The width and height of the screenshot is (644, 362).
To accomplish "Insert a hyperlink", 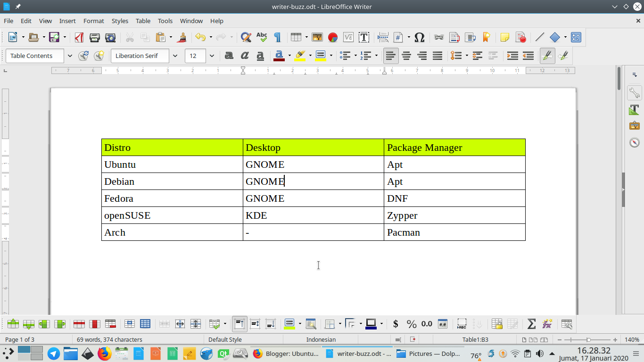I will click(439, 37).
